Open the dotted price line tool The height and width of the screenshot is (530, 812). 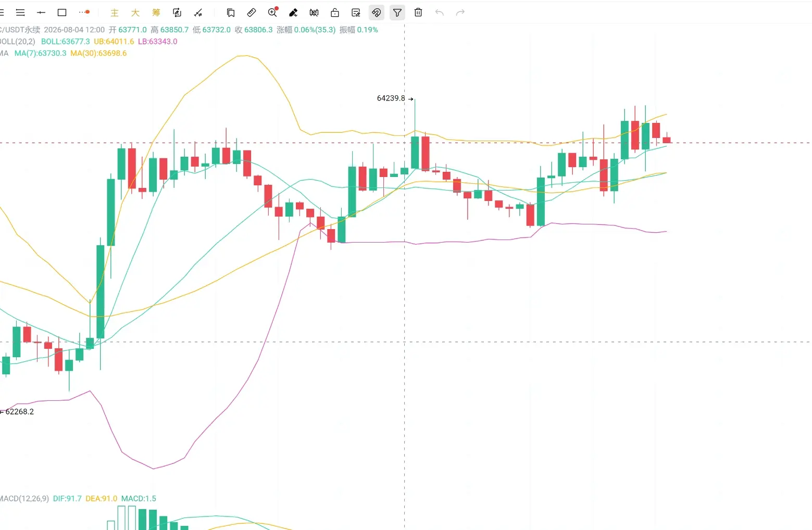click(84, 12)
